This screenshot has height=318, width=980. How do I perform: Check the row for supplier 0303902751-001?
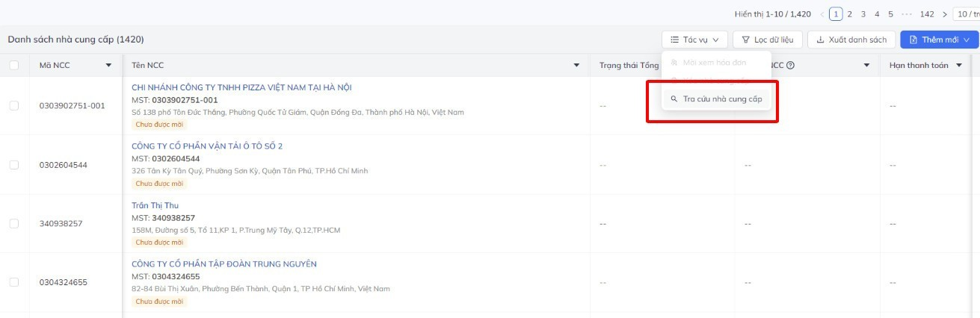click(14, 106)
